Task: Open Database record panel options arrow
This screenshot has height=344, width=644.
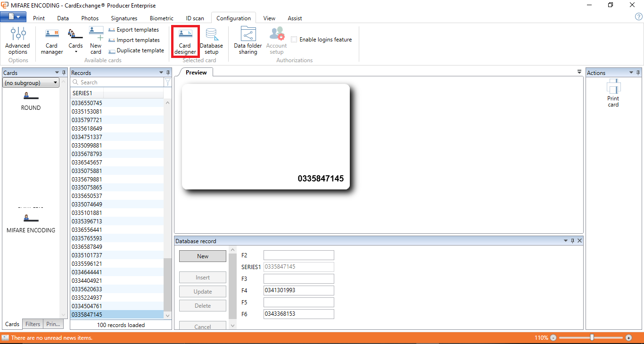Action: pos(566,241)
